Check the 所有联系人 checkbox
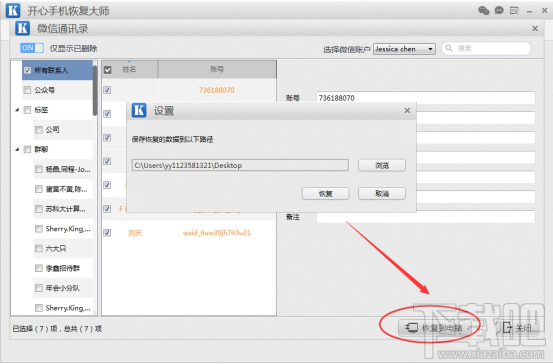553x364 pixels. point(27,70)
